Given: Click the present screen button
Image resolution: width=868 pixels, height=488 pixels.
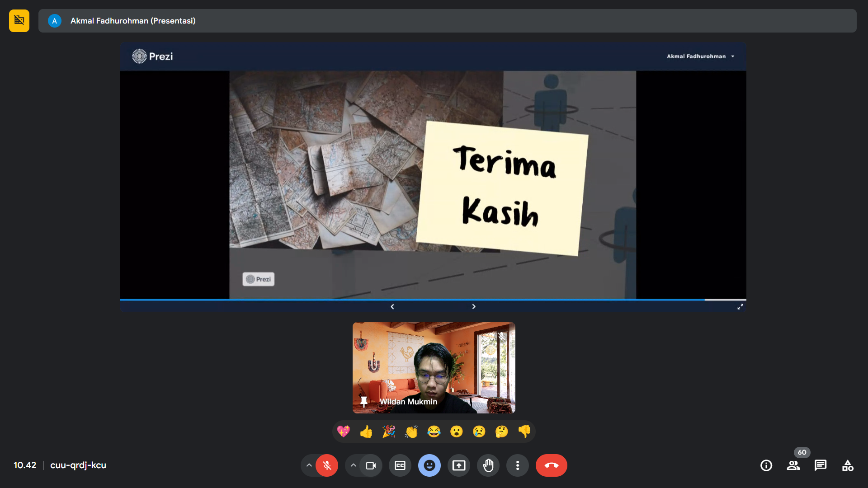Looking at the screenshot, I should click(459, 465).
